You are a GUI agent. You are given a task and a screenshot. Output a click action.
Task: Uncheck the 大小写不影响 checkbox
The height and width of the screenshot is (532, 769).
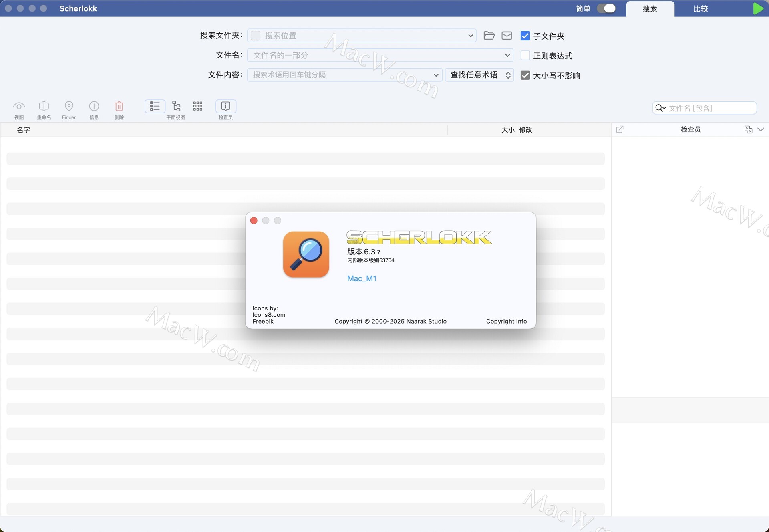525,75
